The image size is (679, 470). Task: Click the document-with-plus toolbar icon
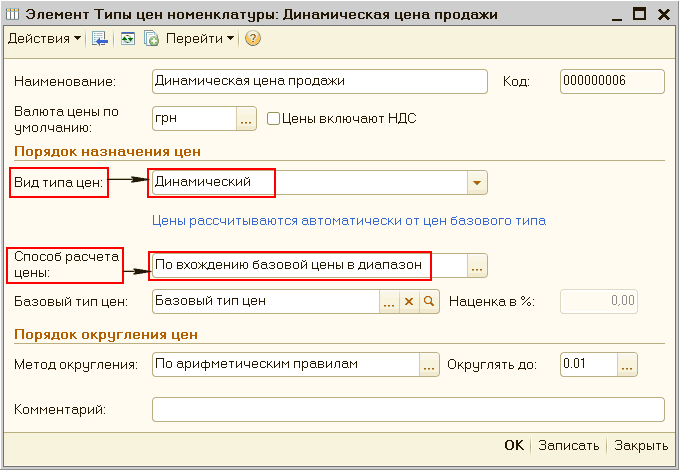coord(151,39)
